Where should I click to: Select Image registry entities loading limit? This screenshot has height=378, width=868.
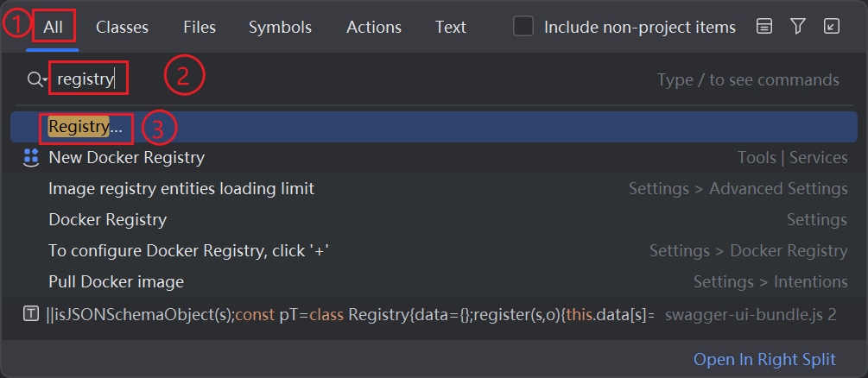[x=181, y=188]
